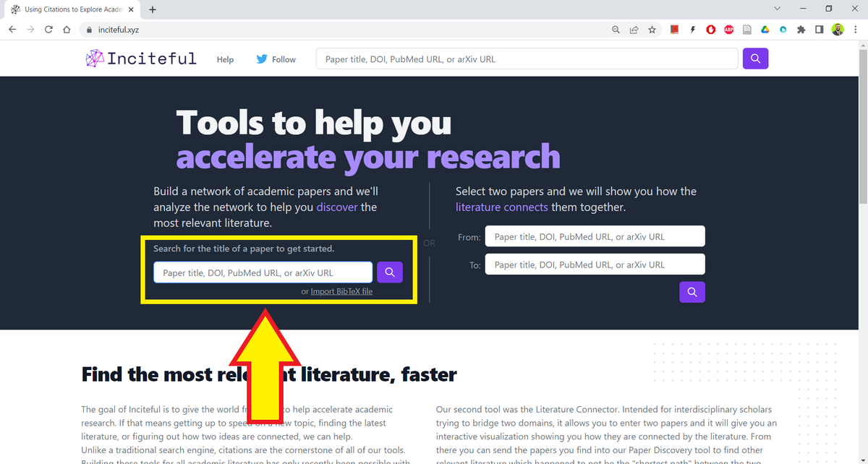Click the 'literature connects' link
Image resolution: width=868 pixels, height=464 pixels.
[502, 207]
